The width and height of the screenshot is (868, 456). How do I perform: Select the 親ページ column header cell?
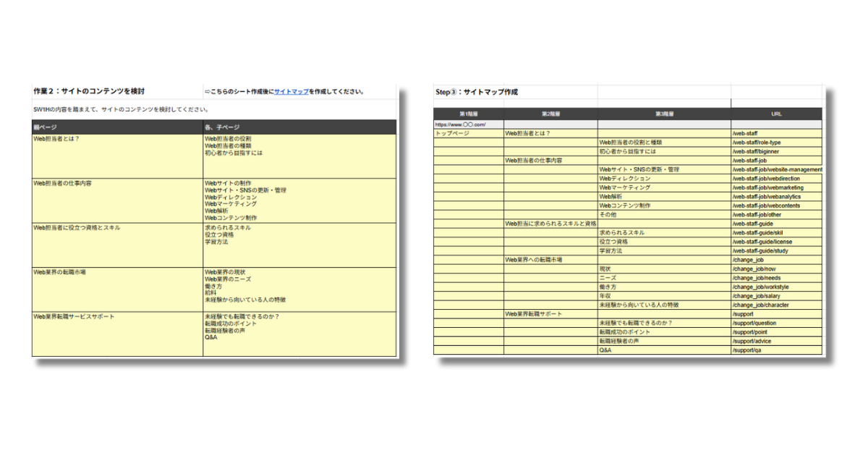tap(117, 127)
